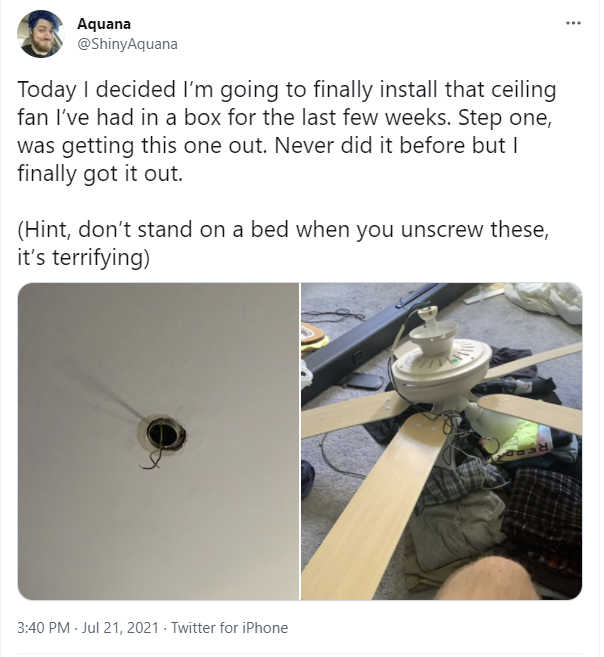Screen dimensions: 604x657
Task: Click Aquana's blue-haired profile avatar
Action: coord(40,34)
